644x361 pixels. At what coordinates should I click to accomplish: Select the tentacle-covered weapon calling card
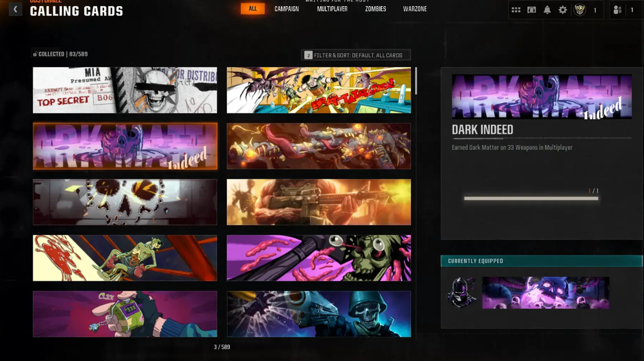coord(319,146)
